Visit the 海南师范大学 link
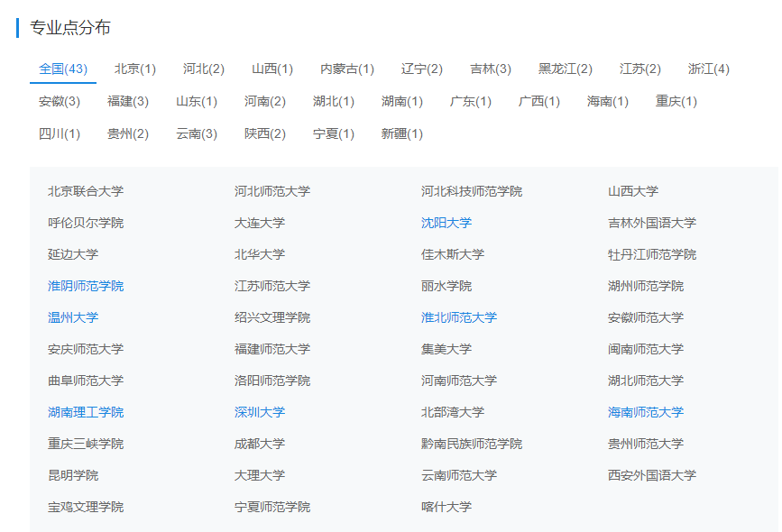The image size is (782, 532). click(646, 412)
